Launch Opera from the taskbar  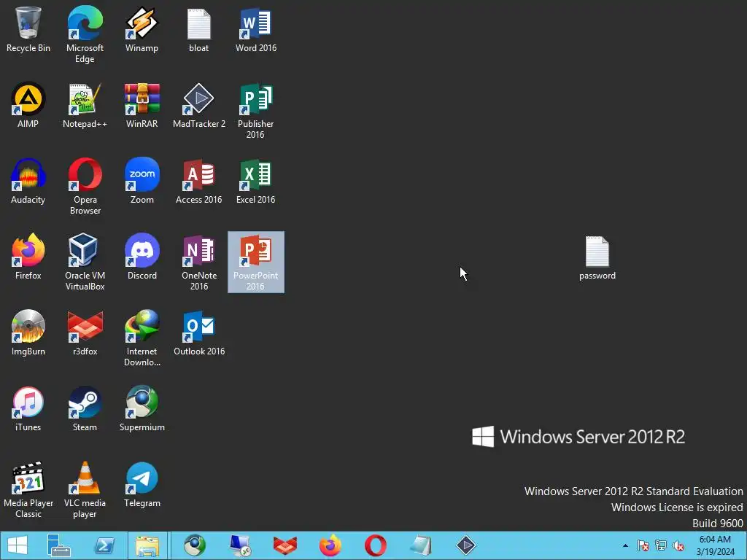click(x=376, y=545)
